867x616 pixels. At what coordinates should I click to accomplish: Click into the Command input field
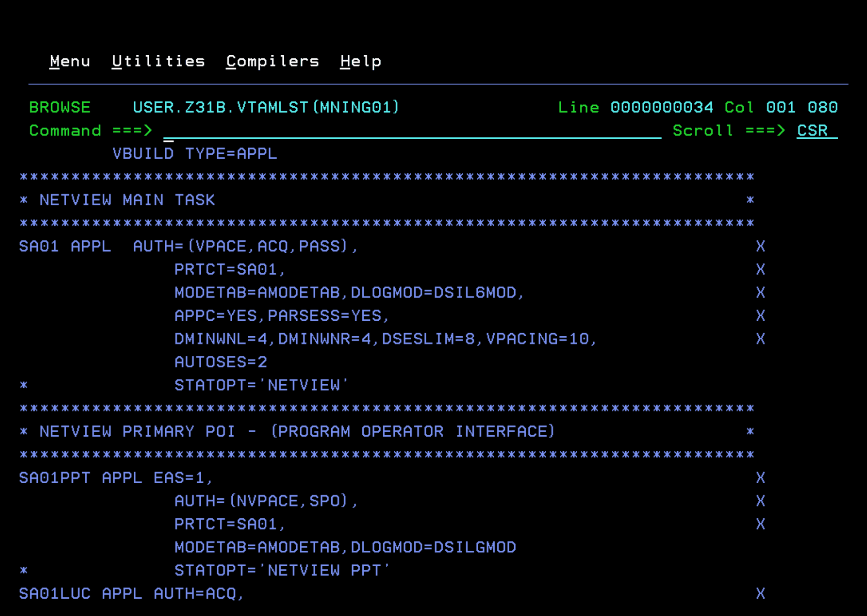pyautogui.click(x=411, y=131)
